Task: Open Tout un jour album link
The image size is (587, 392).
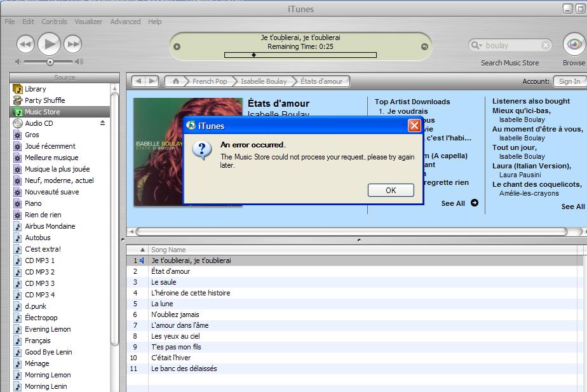Action: [515, 147]
